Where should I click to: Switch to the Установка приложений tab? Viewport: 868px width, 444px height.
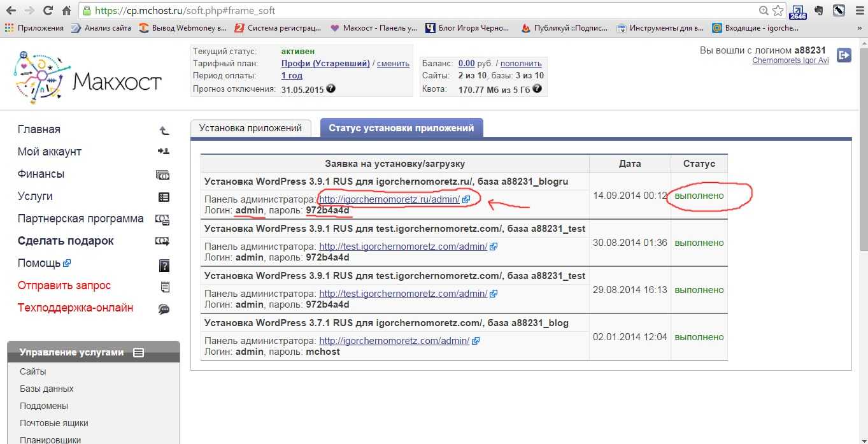(250, 128)
